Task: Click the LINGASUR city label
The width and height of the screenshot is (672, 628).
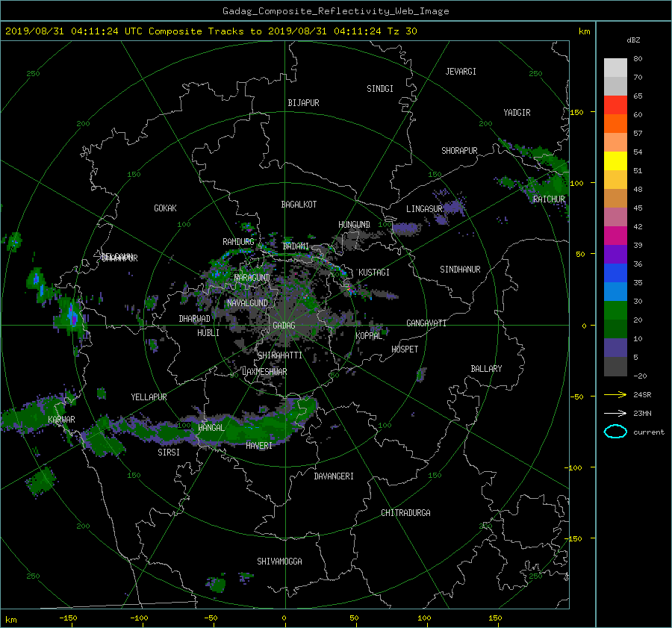Action: [424, 209]
